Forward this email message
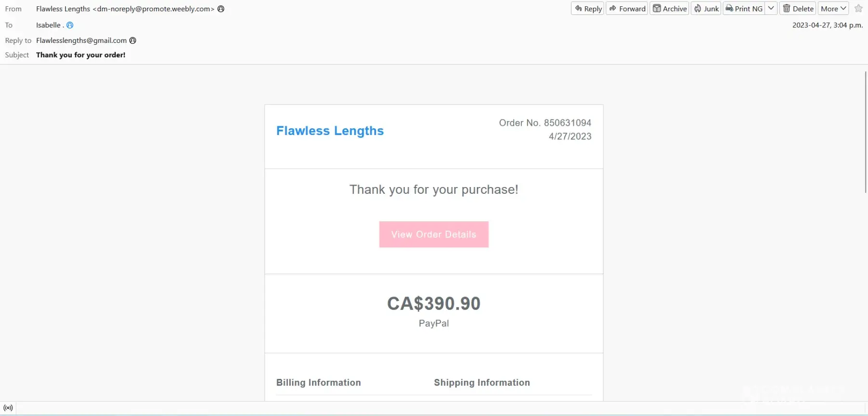The height and width of the screenshot is (416, 868). tap(627, 9)
